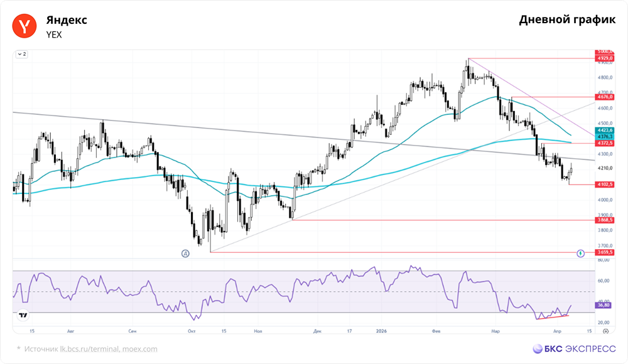Select the 4372,5 red price label
This screenshot has height=364, width=628.
605,143
